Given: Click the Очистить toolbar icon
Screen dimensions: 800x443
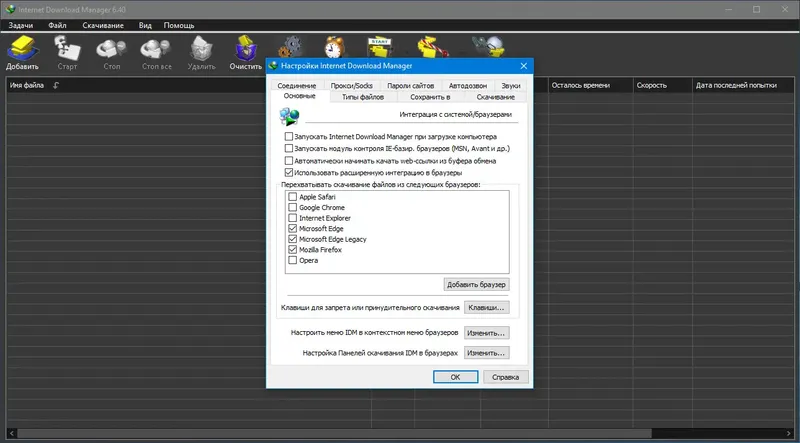Looking at the screenshot, I should coord(245,53).
